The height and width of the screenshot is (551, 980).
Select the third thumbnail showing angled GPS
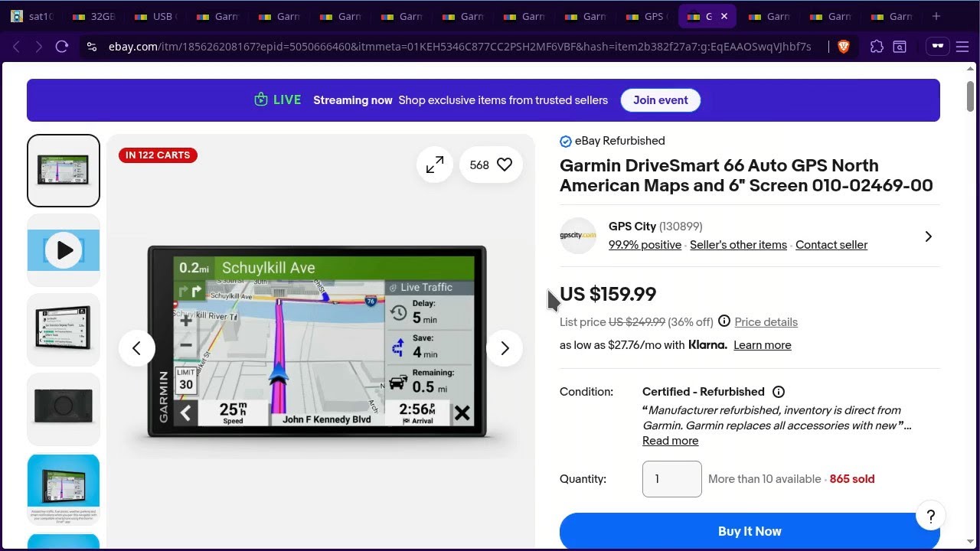pos(64,330)
